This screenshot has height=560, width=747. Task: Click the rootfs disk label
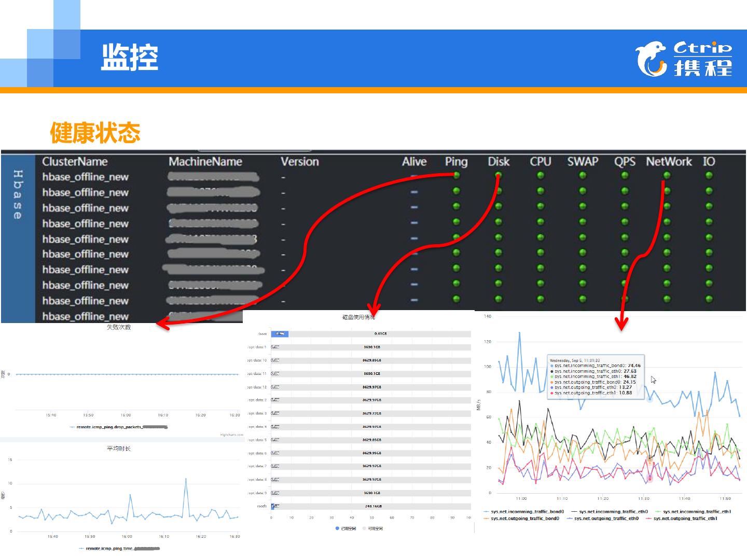click(262, 506)
